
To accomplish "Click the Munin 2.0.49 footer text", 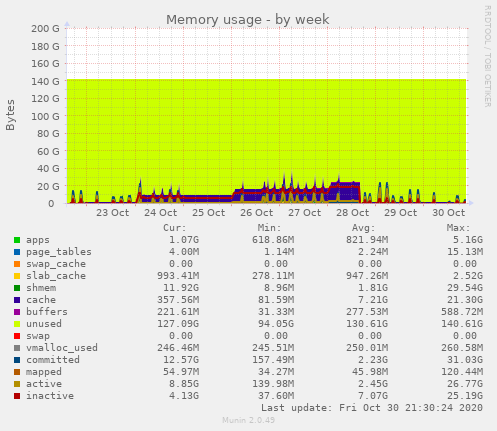I will 248,420.
